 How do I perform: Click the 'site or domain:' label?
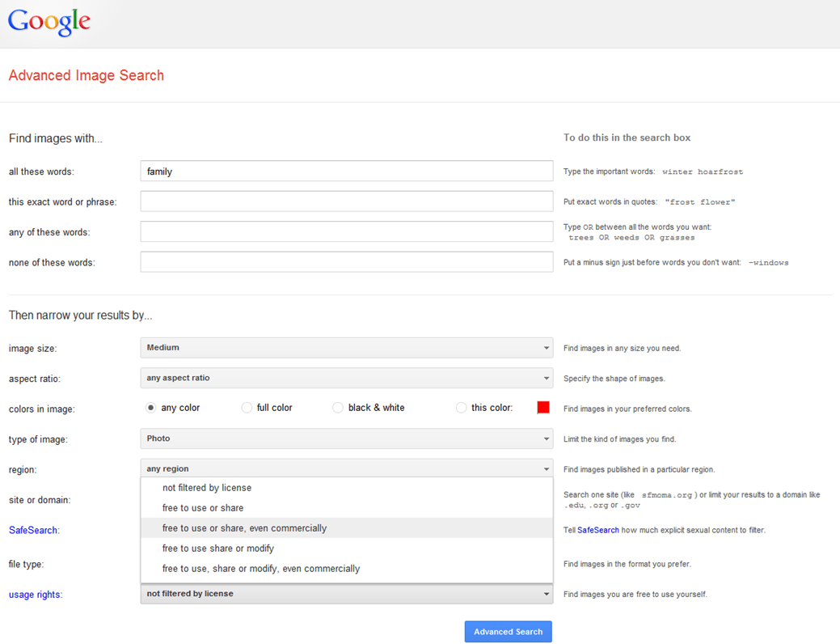click(40, 500)
